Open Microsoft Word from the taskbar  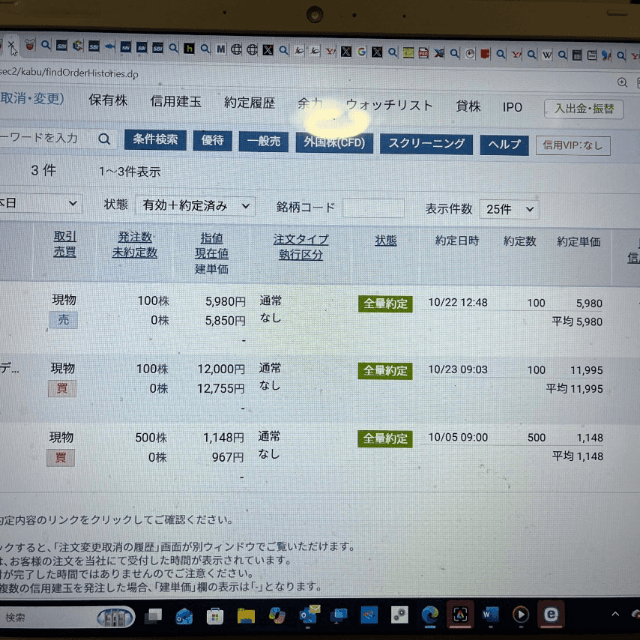pyautogui.click(x=490, y=614)
